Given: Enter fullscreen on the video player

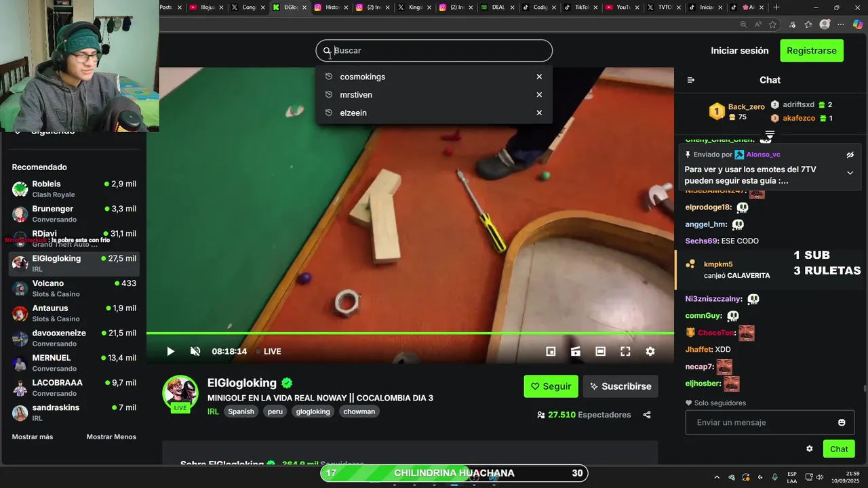Looking at the screenshot, I should pyautogui.click(x=625, y=351).
